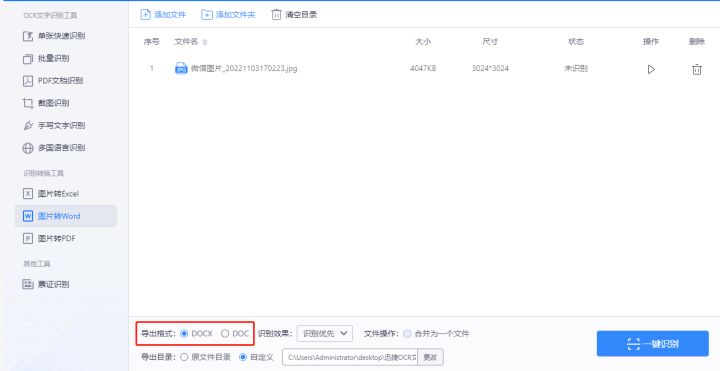Select 图片转Word tool
Screen dimensions: 720x371
pyautogui.click(x=65, y=216)
